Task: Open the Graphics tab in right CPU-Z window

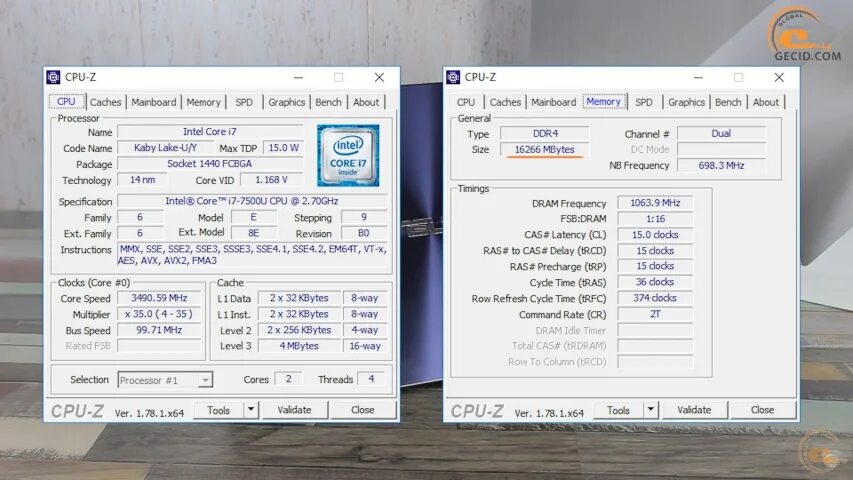Action: (x=687, y=102)
